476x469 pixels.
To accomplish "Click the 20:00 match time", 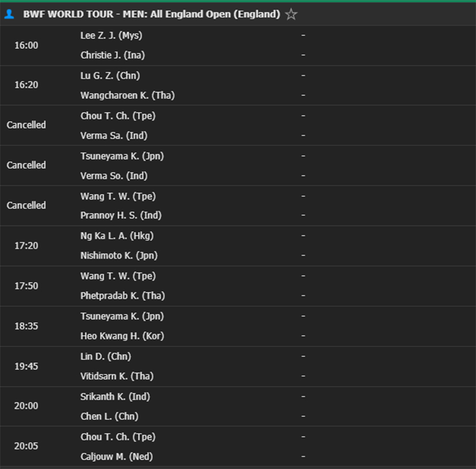I will (x=26, y=406).
